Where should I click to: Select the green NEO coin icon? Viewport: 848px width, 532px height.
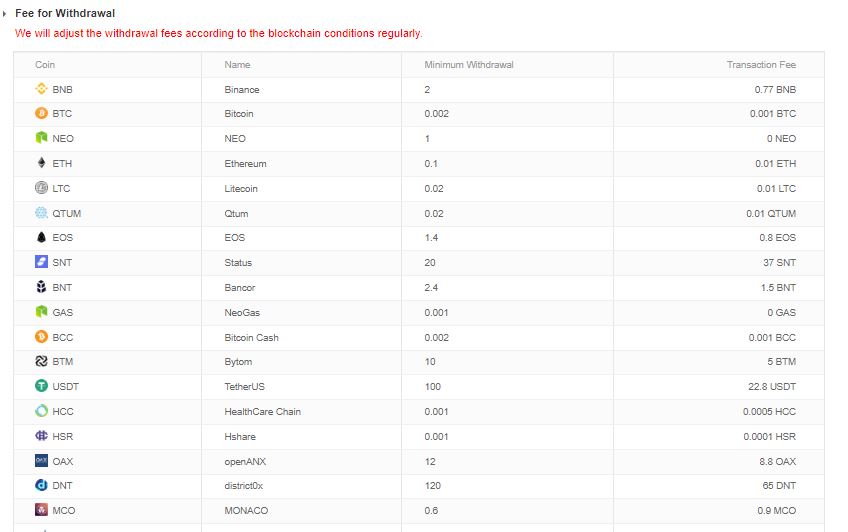coord(41,137)
